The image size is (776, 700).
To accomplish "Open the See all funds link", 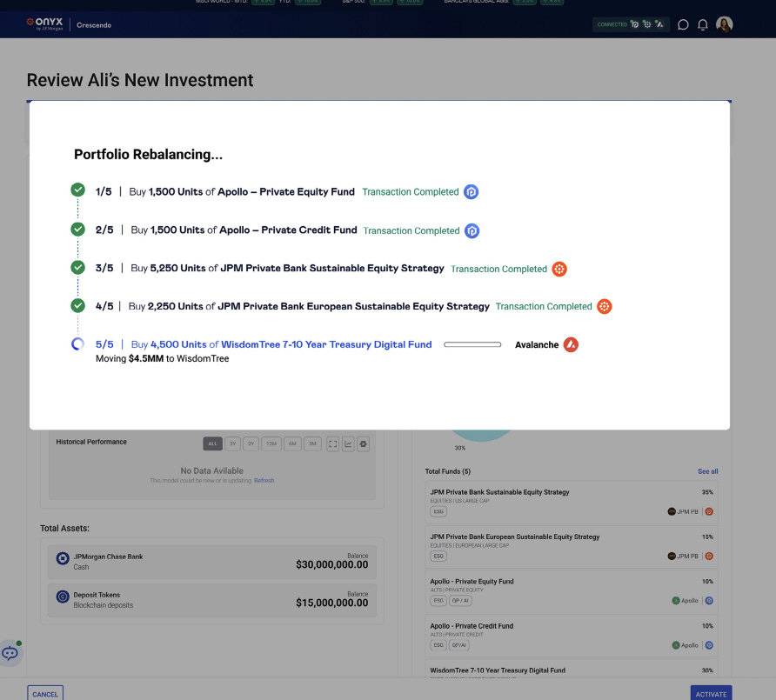I will [707, 471].
